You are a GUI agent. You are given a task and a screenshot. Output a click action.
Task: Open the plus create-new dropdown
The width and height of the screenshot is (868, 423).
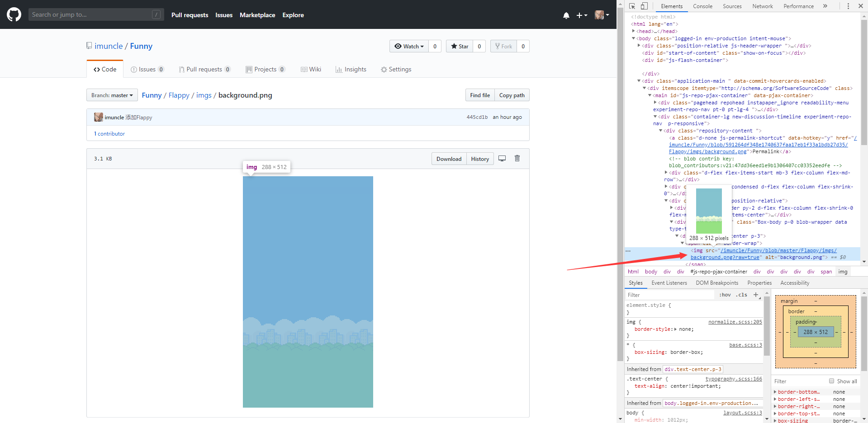582,15
